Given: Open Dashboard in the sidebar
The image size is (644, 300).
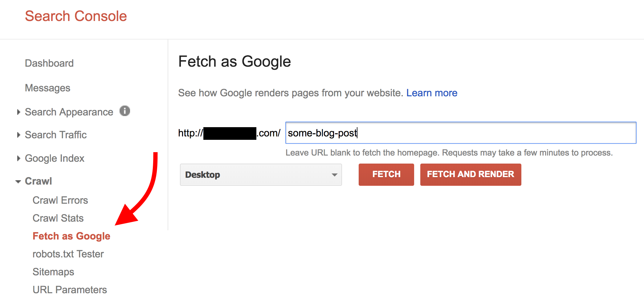Looking at the screenshot, I should click(x=49, y=63).
